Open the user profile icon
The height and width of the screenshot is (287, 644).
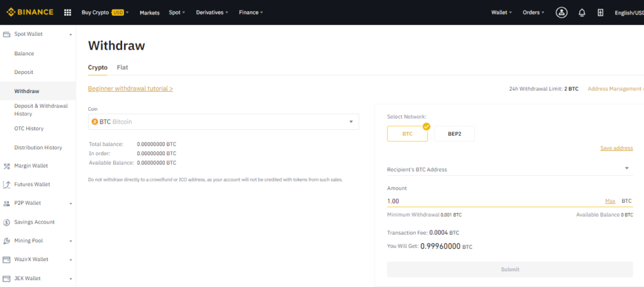pos(562,13)
